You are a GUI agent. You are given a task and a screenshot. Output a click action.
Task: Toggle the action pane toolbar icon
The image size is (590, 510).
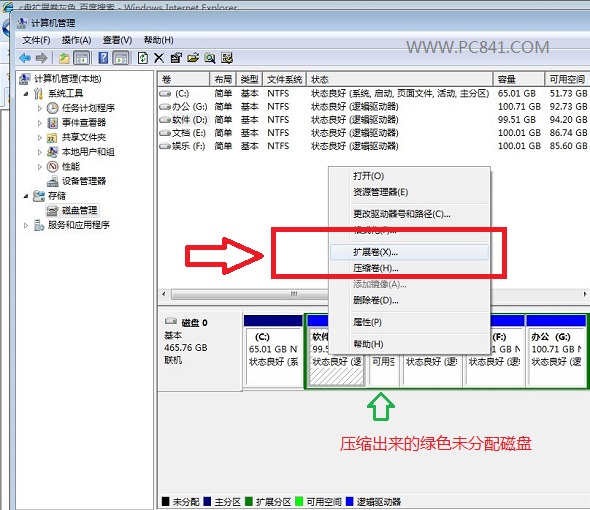click(121, 58)
